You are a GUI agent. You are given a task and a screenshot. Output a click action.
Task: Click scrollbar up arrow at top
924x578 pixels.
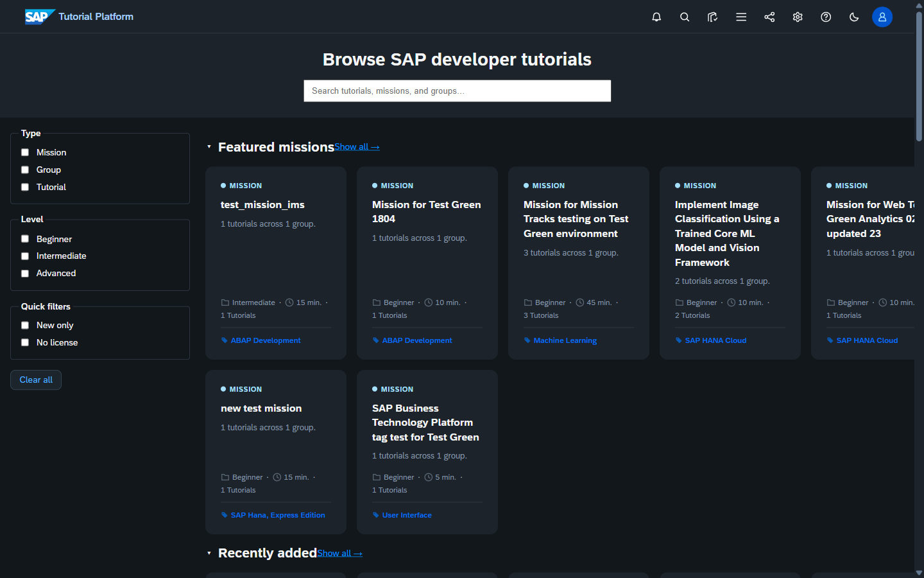tap(919, 4)
